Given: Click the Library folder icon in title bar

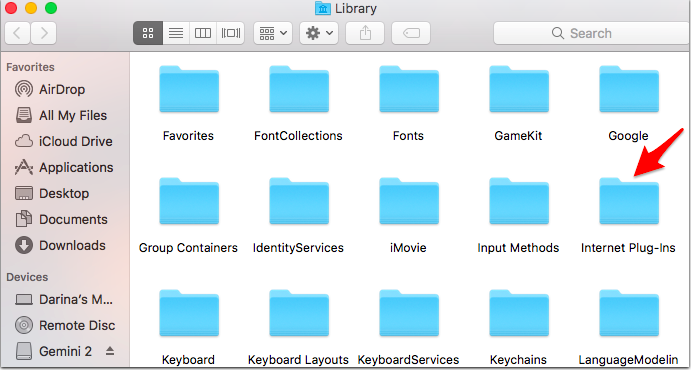Looking at the screenshot, I should (323, 8).
